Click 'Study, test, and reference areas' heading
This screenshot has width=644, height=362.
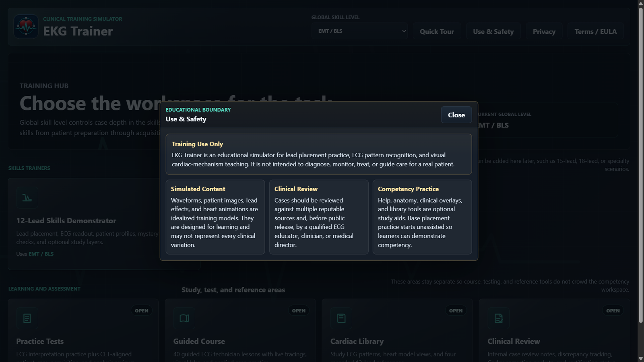click(x=233, y=290)
